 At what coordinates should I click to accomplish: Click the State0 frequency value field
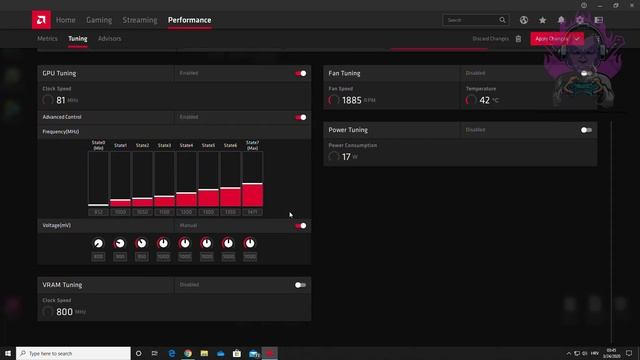click(x=98, y=212)
